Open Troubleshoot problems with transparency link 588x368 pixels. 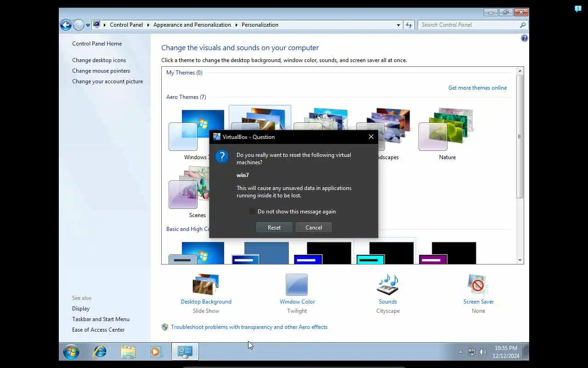tap(249, 327)
